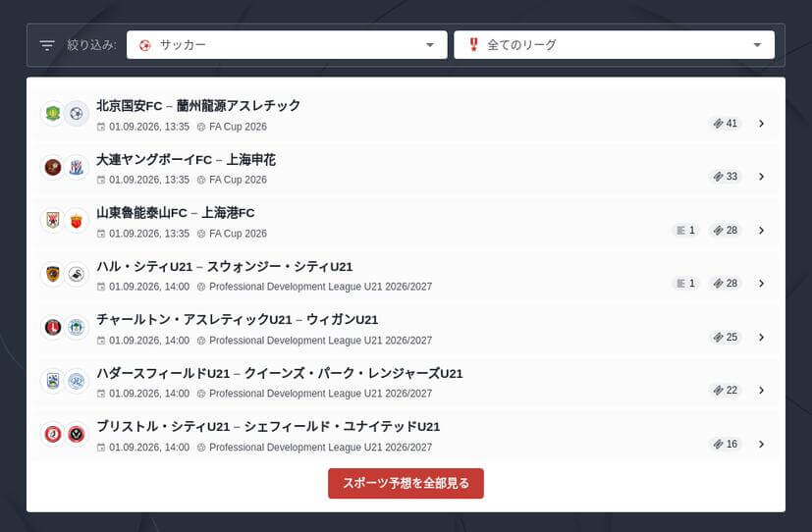Viewport: 812px width, 532px height.
Task: Click the 山東魯能泰山FC team crest
Action: [x=53, y=221]
